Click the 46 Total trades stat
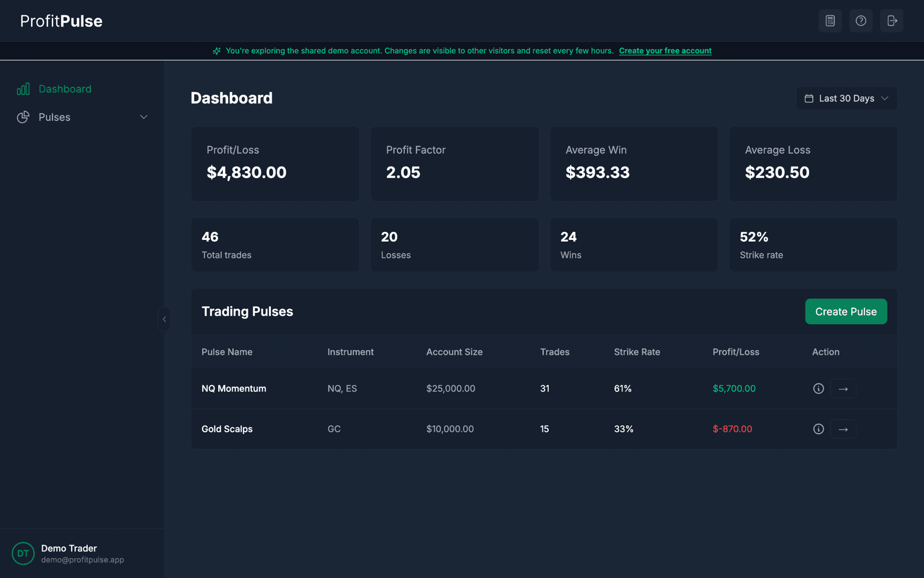This screenshot has height=578, width=924. (x=275, y=245)
